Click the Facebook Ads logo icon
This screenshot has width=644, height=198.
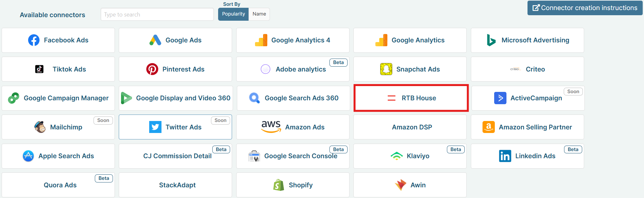34,40
